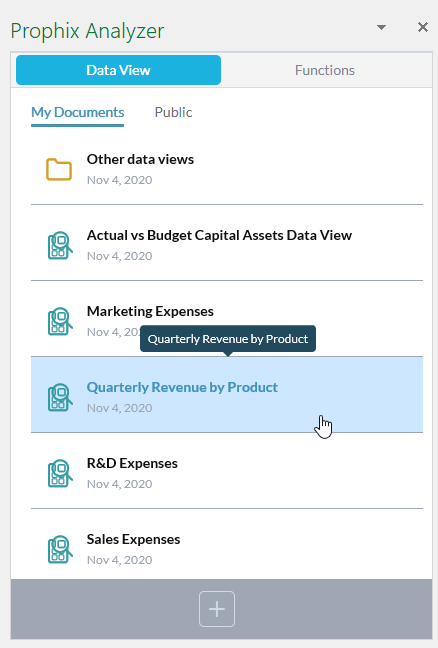Select the Public tab

pyautogui.click(x=173, y=112)
